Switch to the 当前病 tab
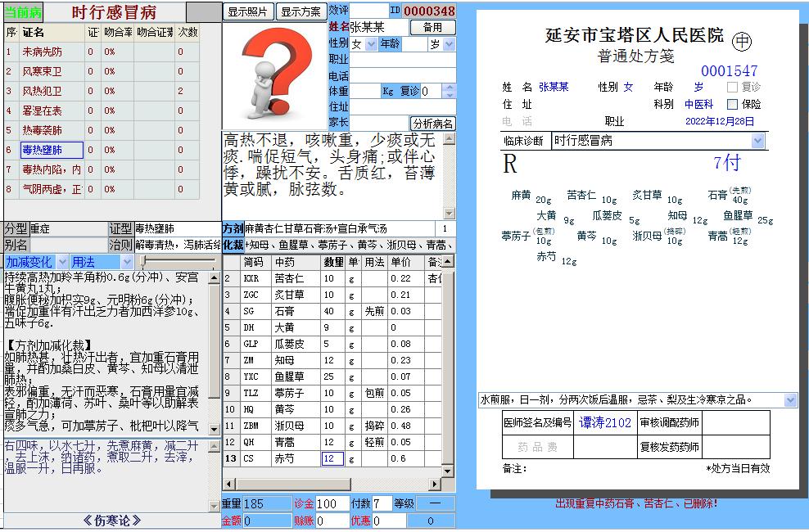 (21, 11)
